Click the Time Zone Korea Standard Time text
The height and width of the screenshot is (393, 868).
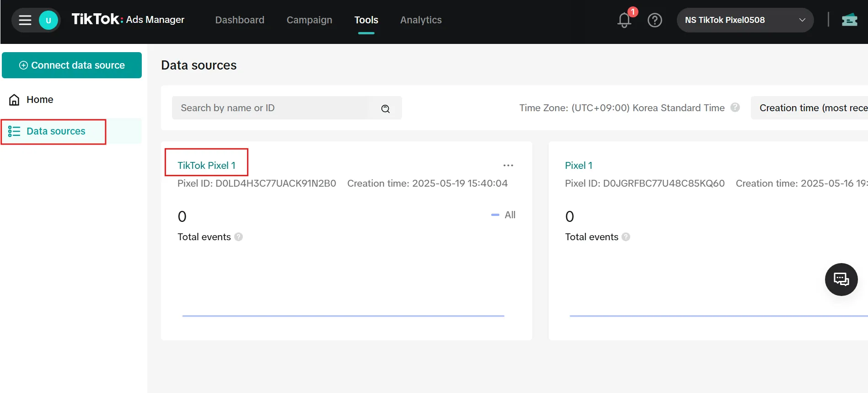click(x=622, y=108)
